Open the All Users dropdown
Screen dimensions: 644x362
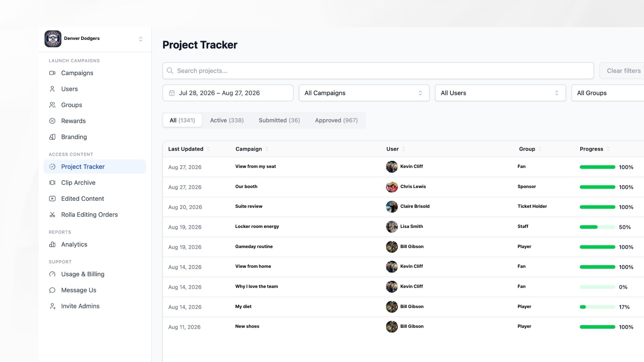(500, 93)
